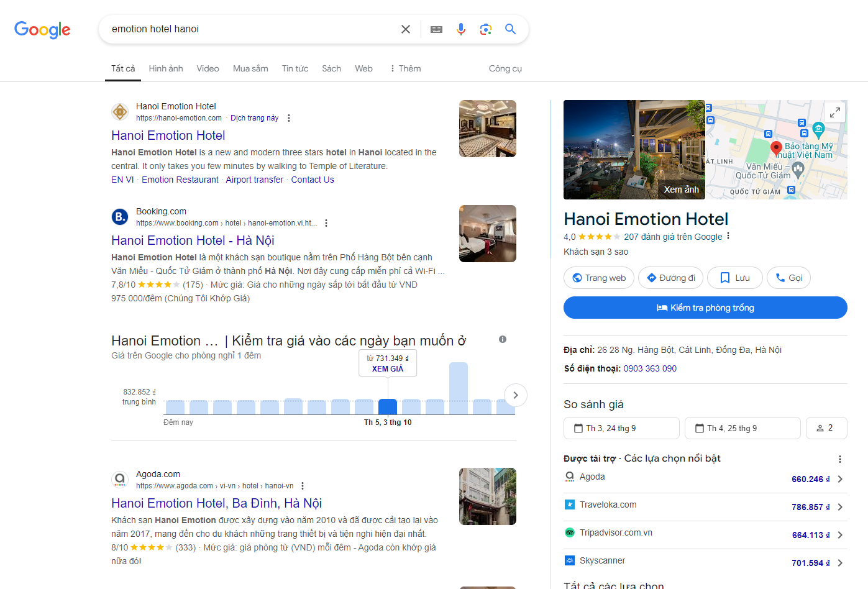Open 207 đánh giá trên Google reviews

[673, 237]
